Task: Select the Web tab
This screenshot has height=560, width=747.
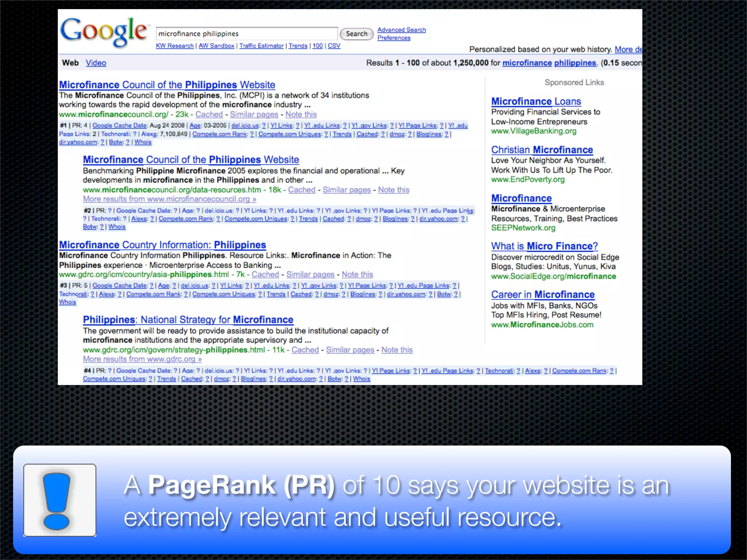Action: point(70,63)
